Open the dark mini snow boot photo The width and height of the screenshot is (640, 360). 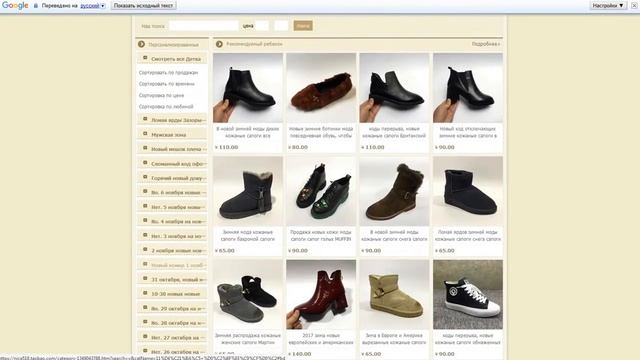pyautogui.click(x=468, y=191)
